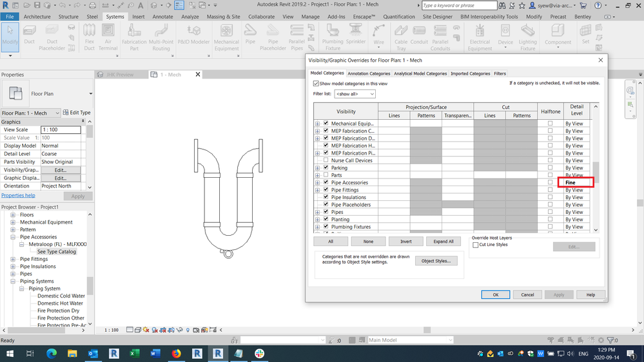Click the Expand All button
644x362 pixels.
[x=443, y=242]
